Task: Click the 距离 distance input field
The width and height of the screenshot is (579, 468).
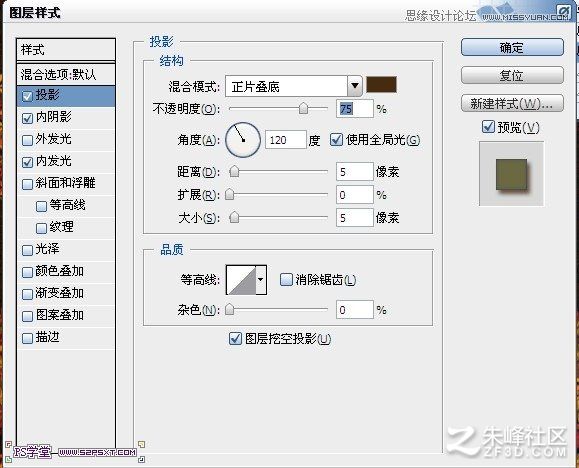Action: [x=354, y=172]
